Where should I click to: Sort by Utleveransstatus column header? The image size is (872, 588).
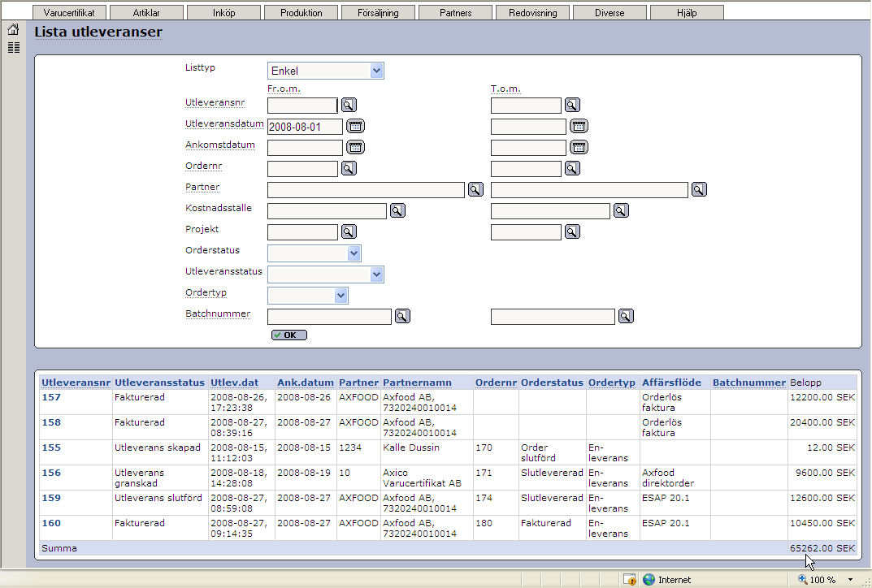(x=159, y=383)
